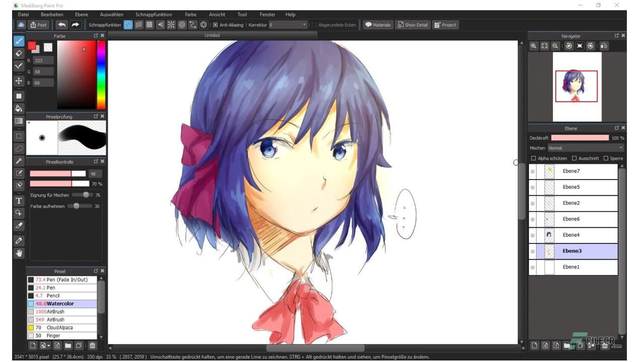Open the Farbe menu

190,14
